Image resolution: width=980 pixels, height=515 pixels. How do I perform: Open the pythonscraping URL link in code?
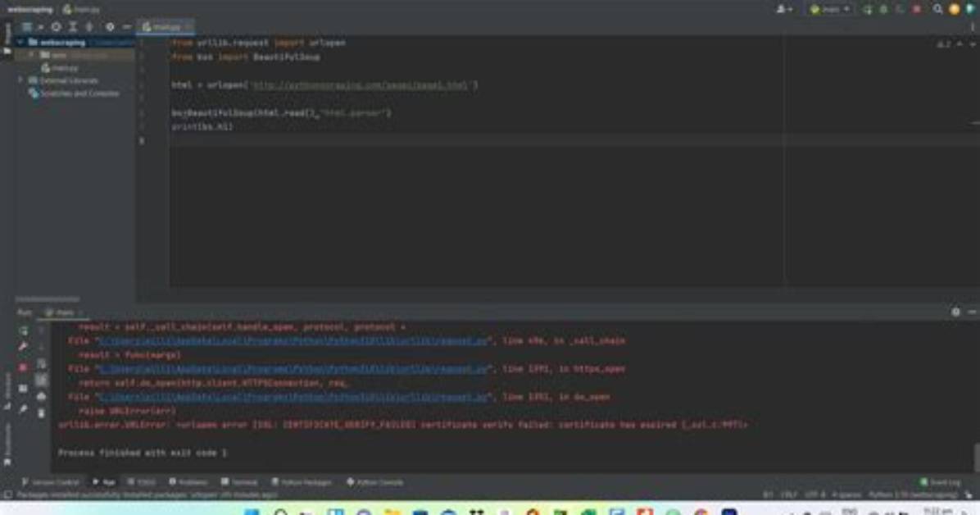360,85
